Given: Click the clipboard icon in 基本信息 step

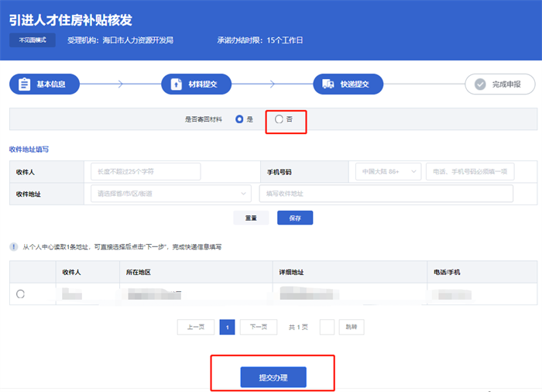Looking at the screenshot, I should [24, 84].
